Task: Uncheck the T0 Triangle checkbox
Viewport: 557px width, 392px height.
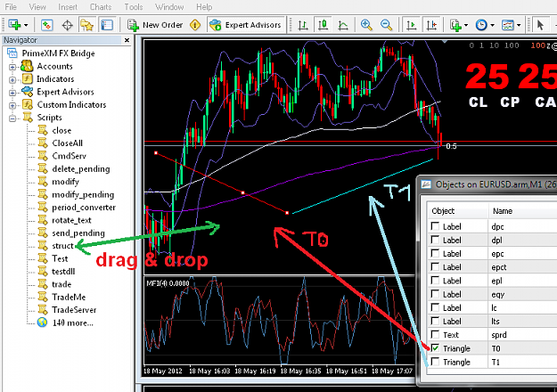Action: click(x=435, y=348)
